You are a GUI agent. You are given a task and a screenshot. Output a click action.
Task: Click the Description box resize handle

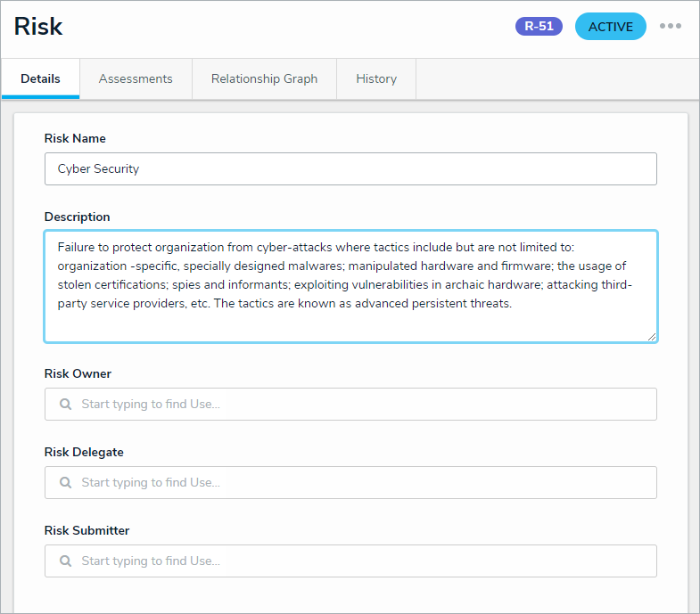pos(652,336)
